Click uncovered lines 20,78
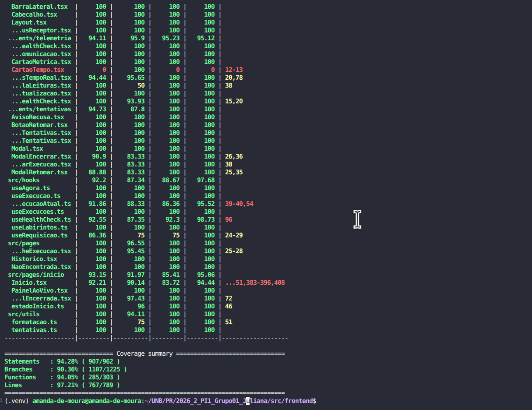 click(234, 78)
